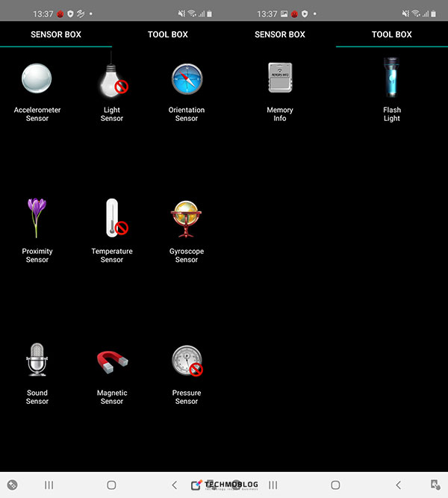Tap home button on right navigation bar
Image resolution: width=448 pixels, height=498 pixels.
tap(335, 485)
